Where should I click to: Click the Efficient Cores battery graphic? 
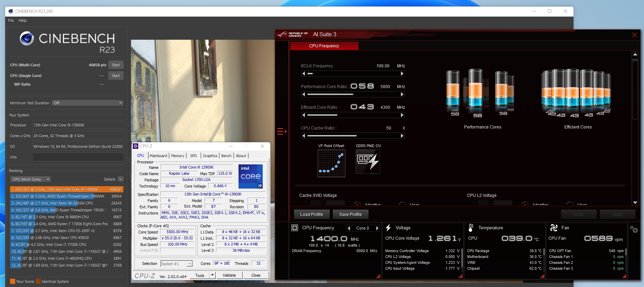576,93
